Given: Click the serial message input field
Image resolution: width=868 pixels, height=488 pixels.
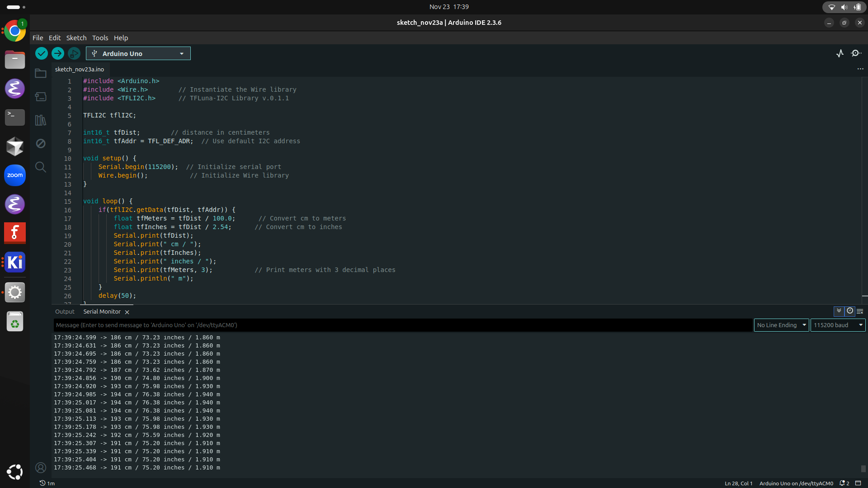Looking at the screenshot, I should pos(402,325).
